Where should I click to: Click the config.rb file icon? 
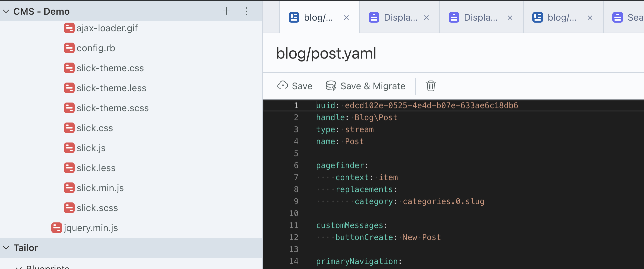point(69,48)
